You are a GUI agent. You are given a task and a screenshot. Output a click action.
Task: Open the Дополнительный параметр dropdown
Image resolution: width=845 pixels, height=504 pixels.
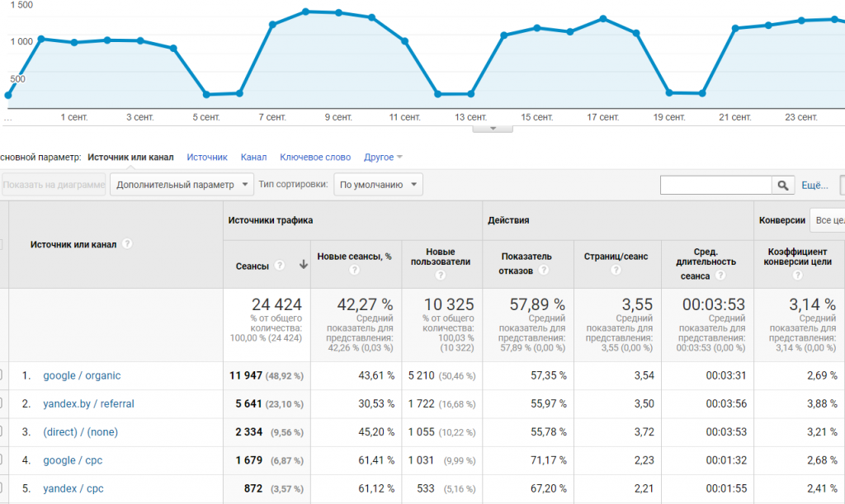click(x=182, y=185)
